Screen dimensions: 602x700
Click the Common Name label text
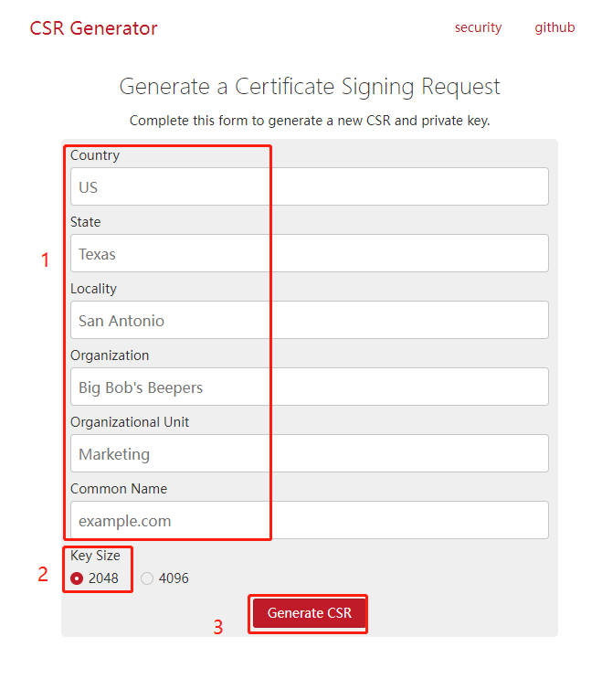pyautogui.click(x=119, y=489)
